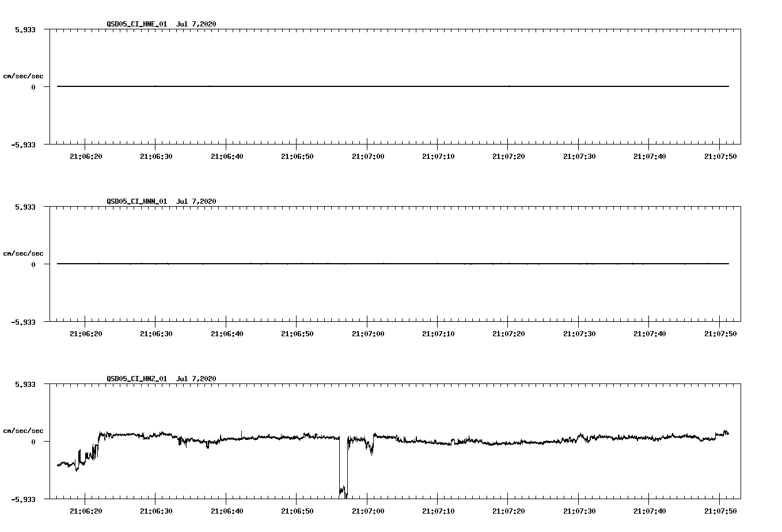Click the large downward spike in HNZ trace
Screen dimensions: 782x532
click(x=343, y=468)
